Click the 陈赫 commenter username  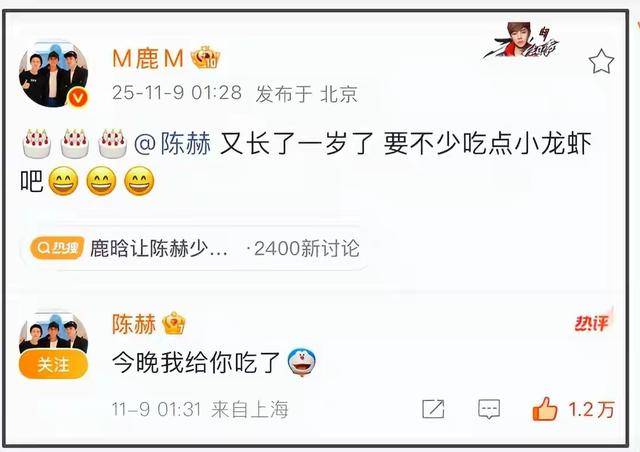point(134,324)
